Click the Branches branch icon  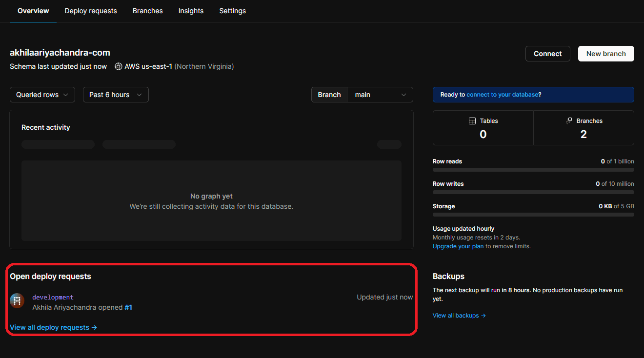tap(569, 121)
